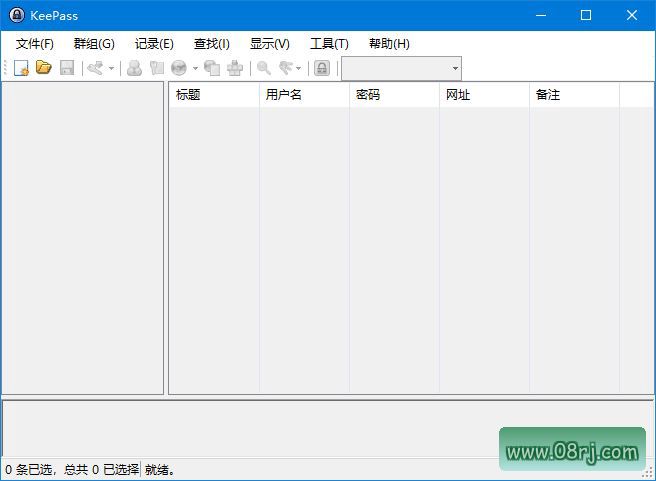Open the 查找(I) menu
The height and width of the screenshot is (481, 656).
coord(212,43)
